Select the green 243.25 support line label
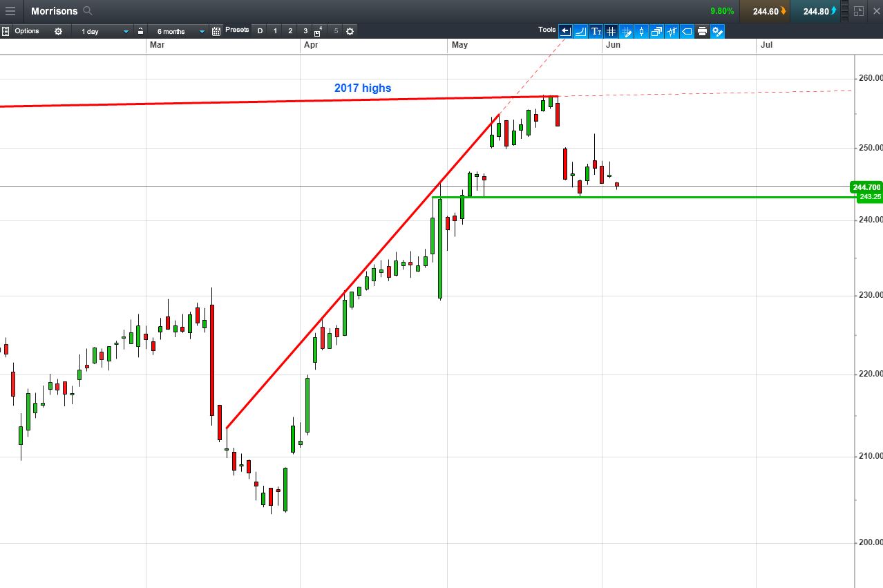Viewport: 883px width, 588px height. 869,197
